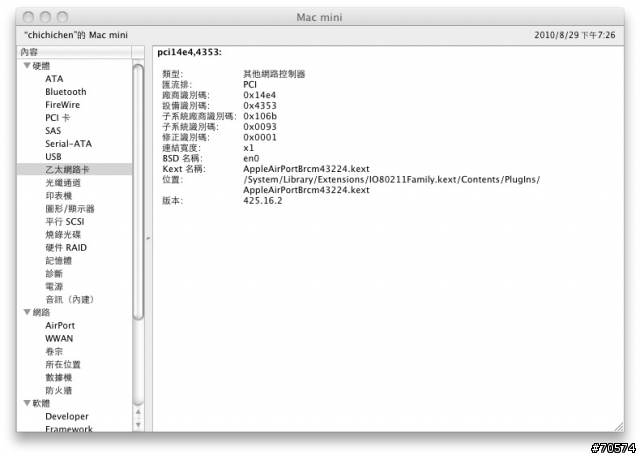Select 平行 SCSI in the sidebar
This screenshot has height=456, width=640.
65,222
